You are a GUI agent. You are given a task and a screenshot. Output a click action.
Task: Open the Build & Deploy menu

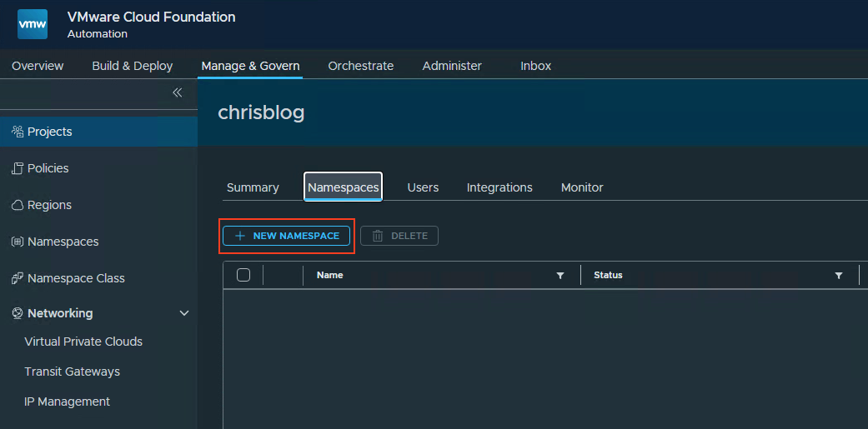[x=133, y=66]
